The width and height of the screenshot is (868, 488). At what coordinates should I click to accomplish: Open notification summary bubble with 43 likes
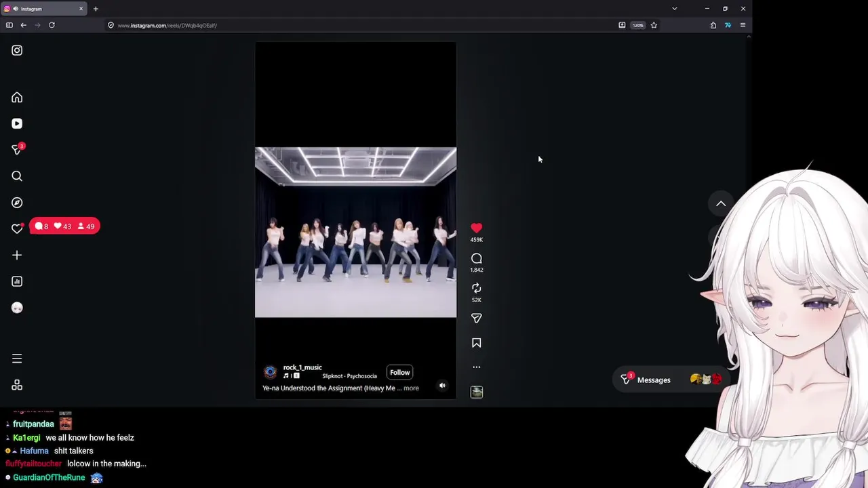(64, 226)
